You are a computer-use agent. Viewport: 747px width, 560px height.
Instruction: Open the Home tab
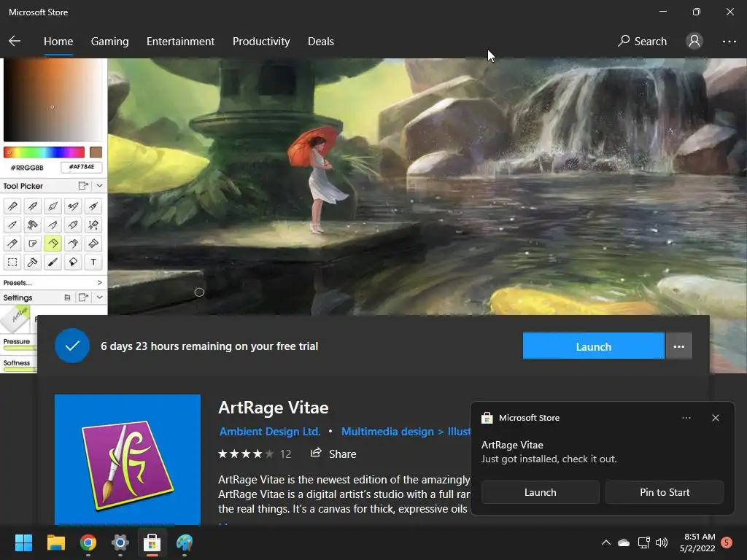[58, 42]
